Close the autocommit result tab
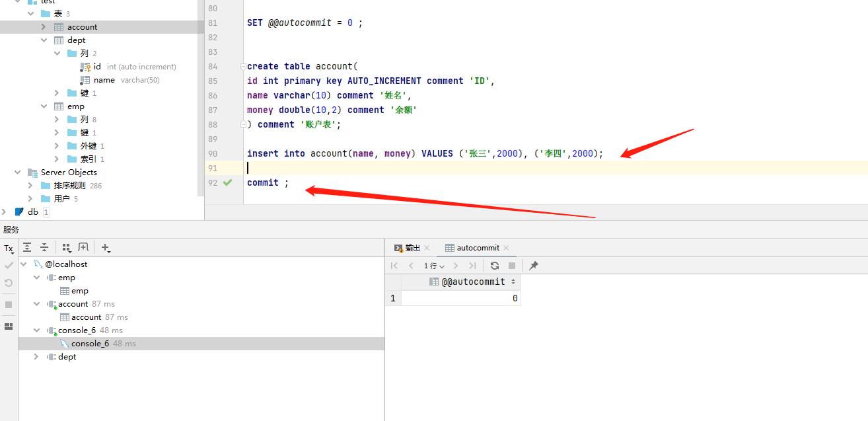Screen dimensions: 868x421 [507, 248]
